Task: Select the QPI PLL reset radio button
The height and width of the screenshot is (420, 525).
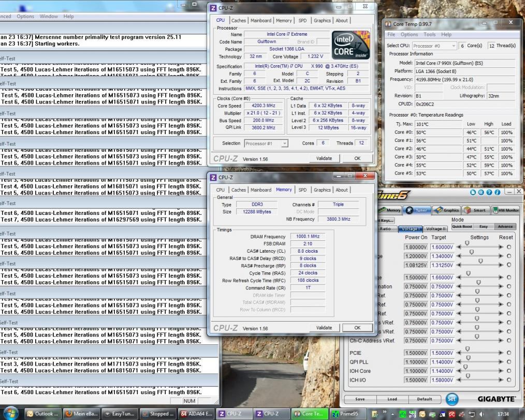Action: (x=509, y=362)
